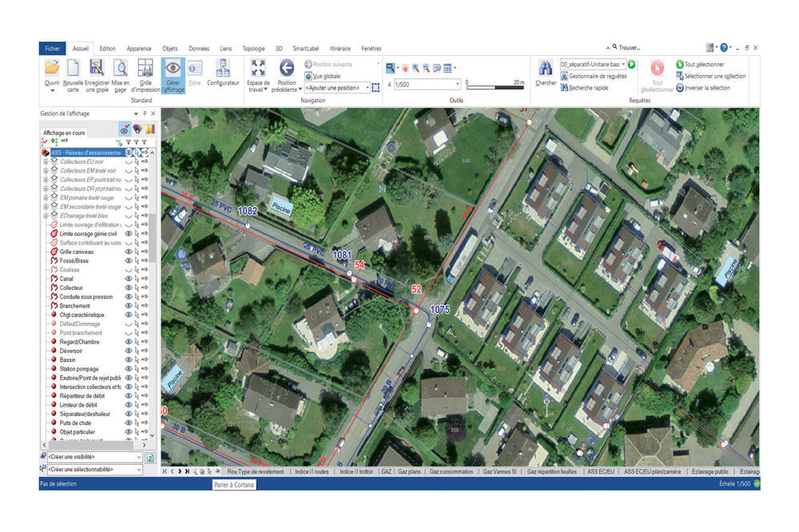Viewport: 799px width, 532px height.
Task: Click Parler à Cortana tooltip
Action: [234, 485]
